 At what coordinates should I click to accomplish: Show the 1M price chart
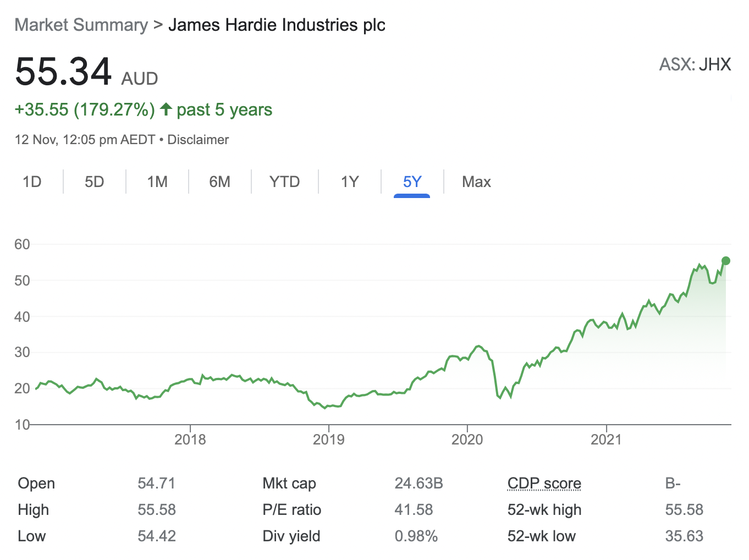click(157, 182)
